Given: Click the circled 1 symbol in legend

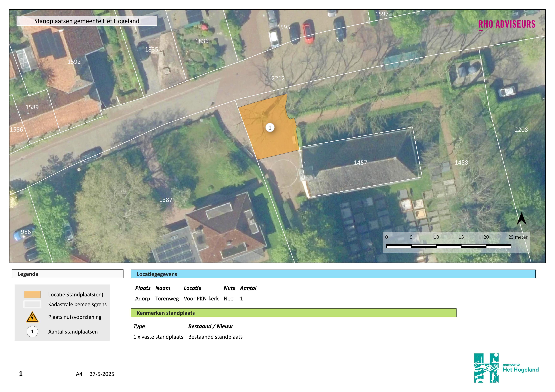Looking at the screenshot, I should [x=32, y=331].
